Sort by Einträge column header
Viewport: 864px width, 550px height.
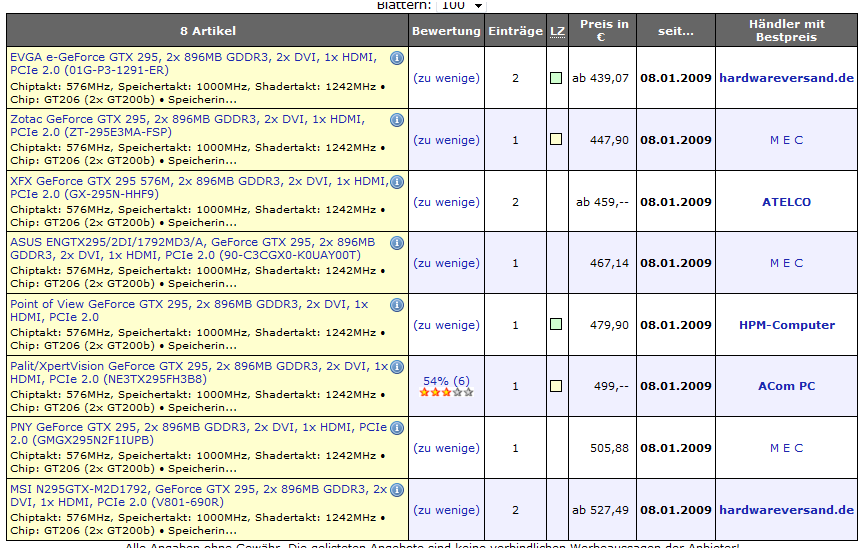point(515,31)
